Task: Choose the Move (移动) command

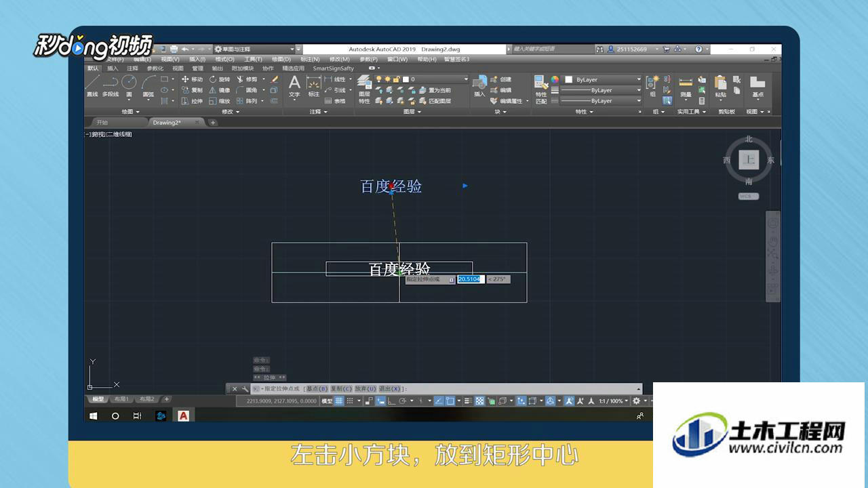Action: pyautogui.click(x=192, y=79)
